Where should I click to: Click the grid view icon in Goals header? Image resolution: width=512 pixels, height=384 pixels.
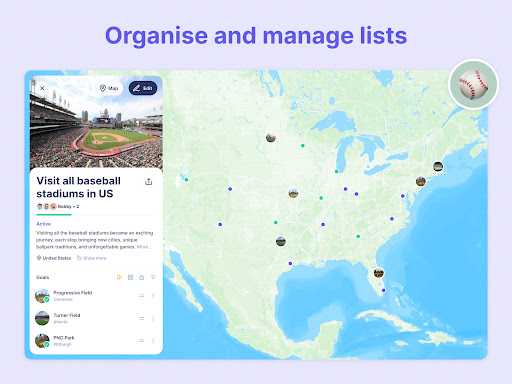coord(130,277)
